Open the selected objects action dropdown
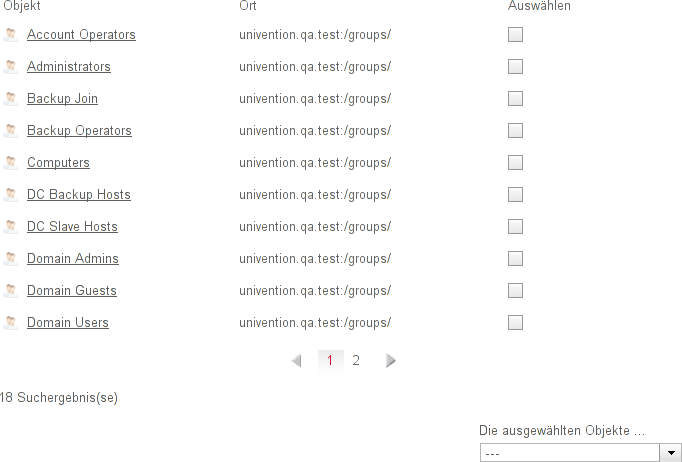The width and height of the screenshot is (682, 462). point(571,453)
